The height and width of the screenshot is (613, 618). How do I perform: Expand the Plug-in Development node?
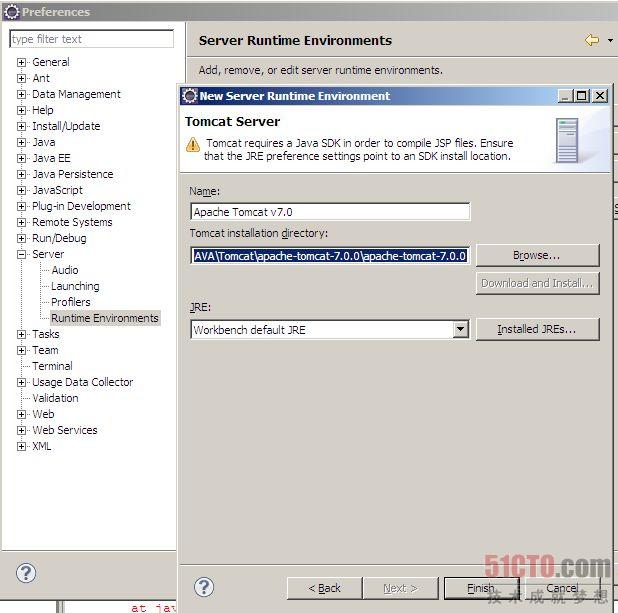point(21,206)
